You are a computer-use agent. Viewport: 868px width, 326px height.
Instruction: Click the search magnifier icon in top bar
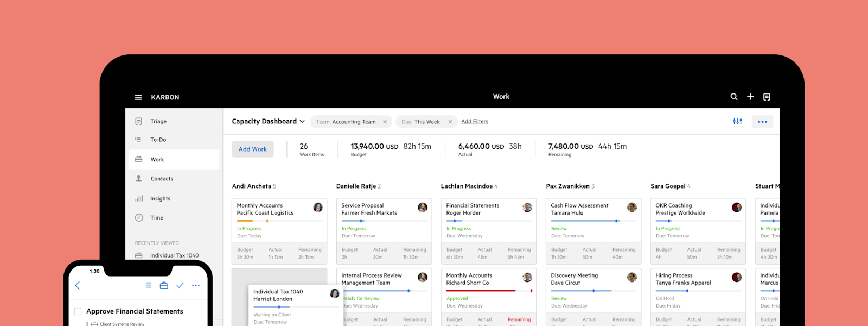[734, 97]
